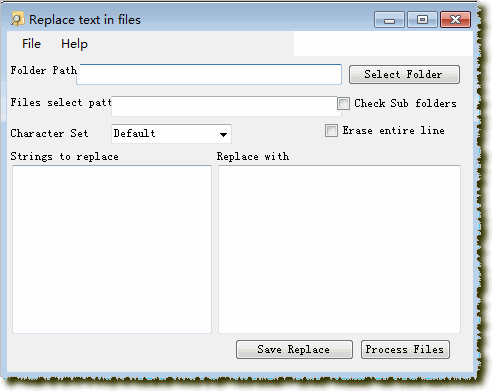Expand the Character Set dropdown arrow
493x392 pixels.
[x=223, y=134]
